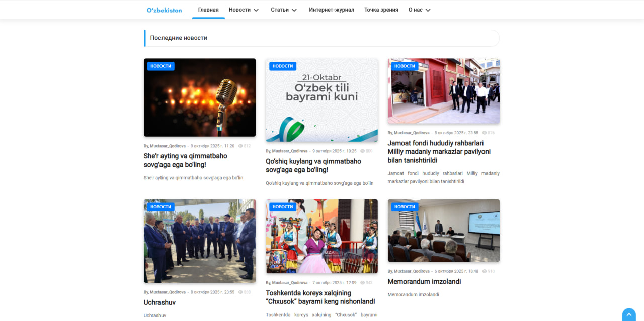Expand the Статьи dropdown menu

[x=284, y=10]
